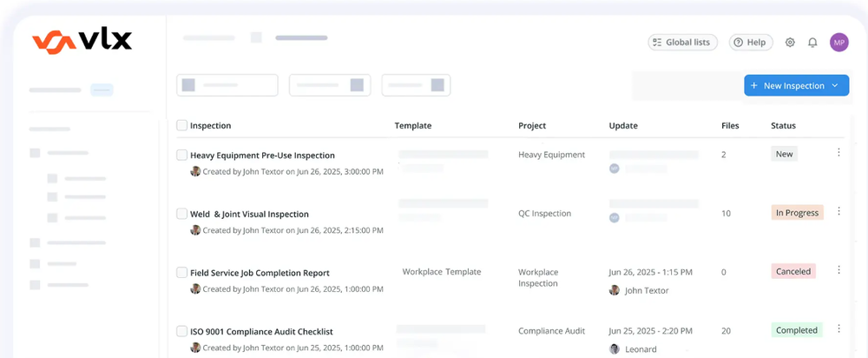Click Workplace Inspection project cell
This screenshot has width=868, height=358.
[x=538, y=278]
